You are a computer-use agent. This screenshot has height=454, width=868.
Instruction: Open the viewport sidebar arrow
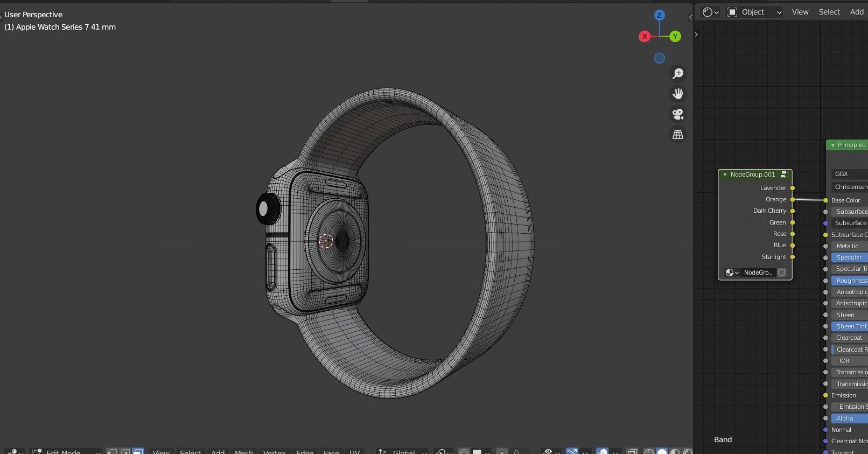[690, 17]
